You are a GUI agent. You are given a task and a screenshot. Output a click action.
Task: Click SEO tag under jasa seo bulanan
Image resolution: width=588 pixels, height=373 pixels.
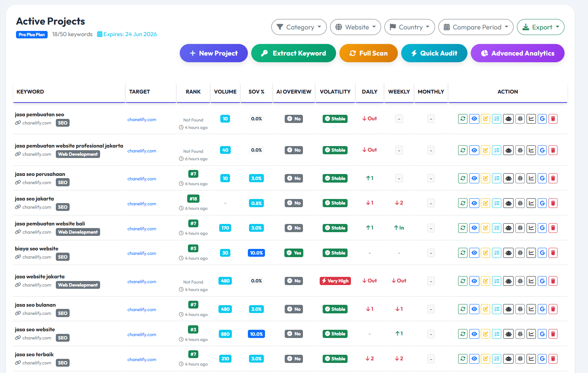[x=63, y=313]
